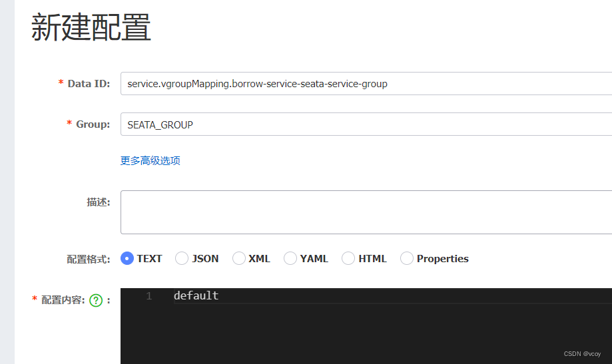The width and height of the screenshot is (612, 364).
Task: Expand the 更多高级选项 link
Action: (x=151, y=161)
